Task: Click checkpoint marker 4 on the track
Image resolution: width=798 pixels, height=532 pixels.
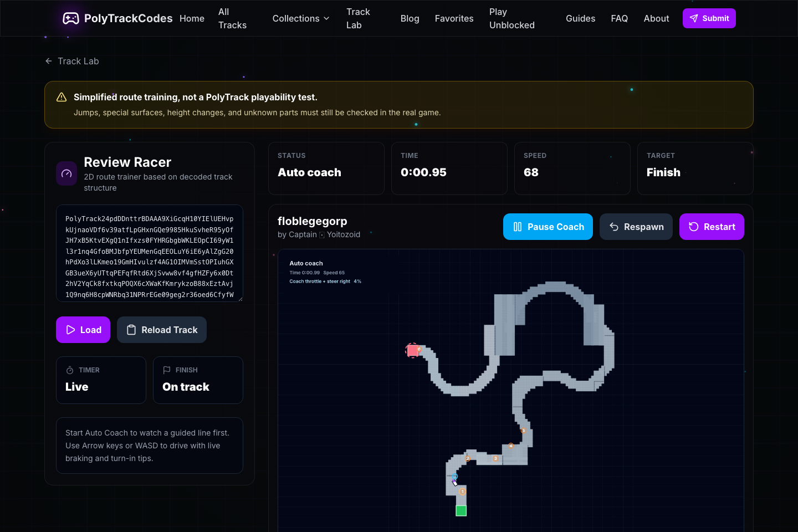Action: pyautogui.click(x=511, y=446)
